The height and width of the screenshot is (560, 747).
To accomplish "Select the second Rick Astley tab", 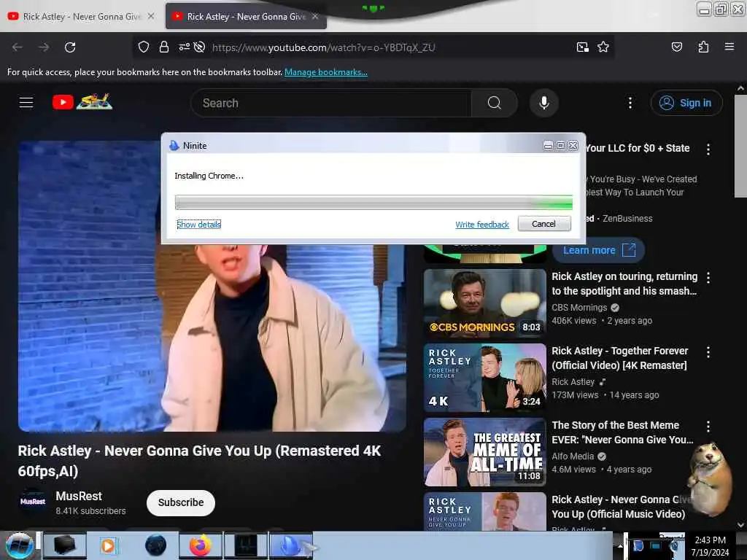I will (x=246, y=16).
